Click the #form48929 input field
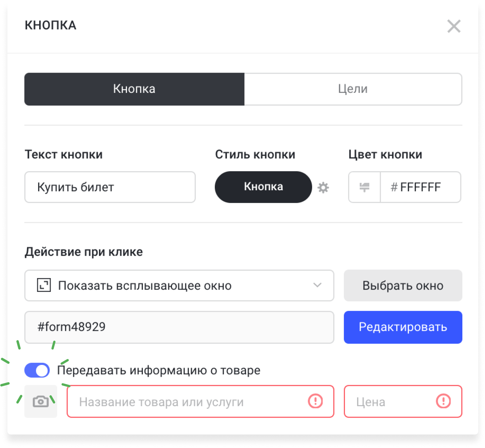 [179, 327]
